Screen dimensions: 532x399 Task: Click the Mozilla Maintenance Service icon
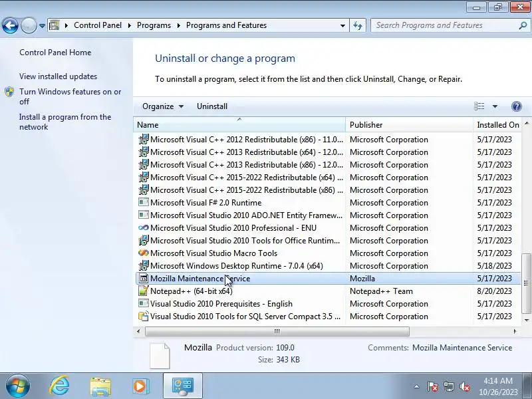tap(144, 278)
